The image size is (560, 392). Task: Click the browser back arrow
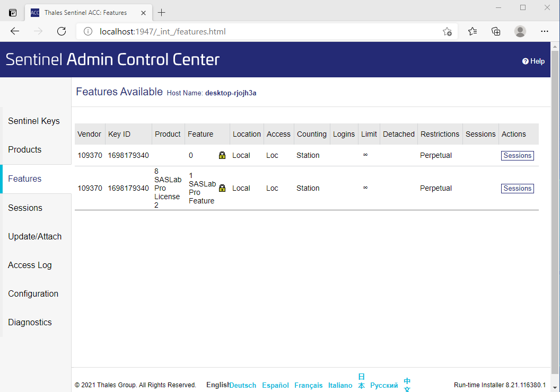15,31
